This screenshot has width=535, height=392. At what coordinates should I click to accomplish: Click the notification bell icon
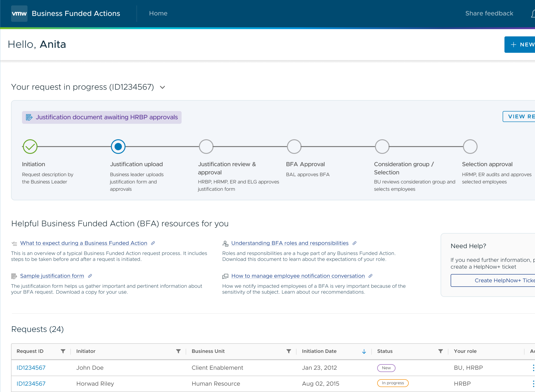point(533,14)
